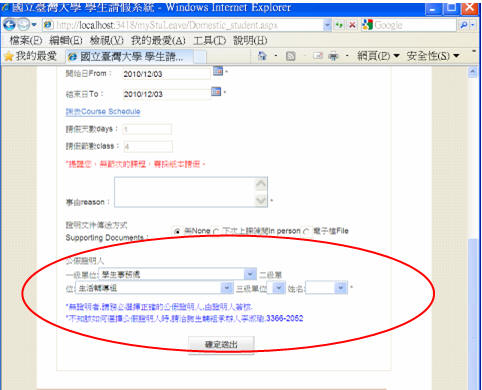Click the browser Back arrow button

pos(9,25)
